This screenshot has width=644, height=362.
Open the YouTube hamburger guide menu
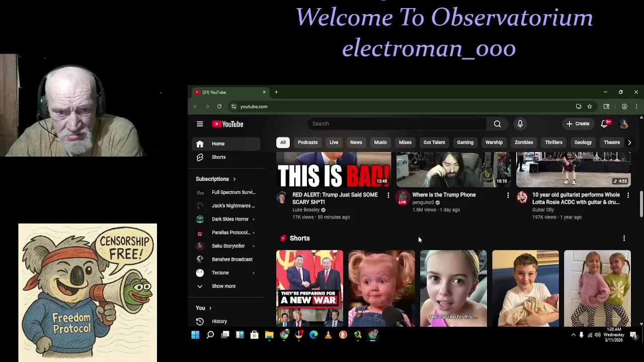(x=200, y=124)
